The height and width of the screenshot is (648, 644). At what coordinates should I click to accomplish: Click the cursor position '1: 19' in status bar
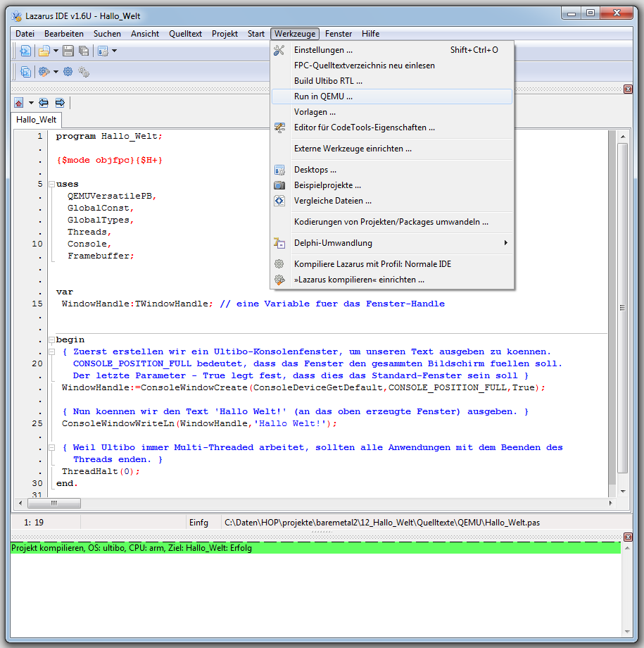(x=34, y=523)
